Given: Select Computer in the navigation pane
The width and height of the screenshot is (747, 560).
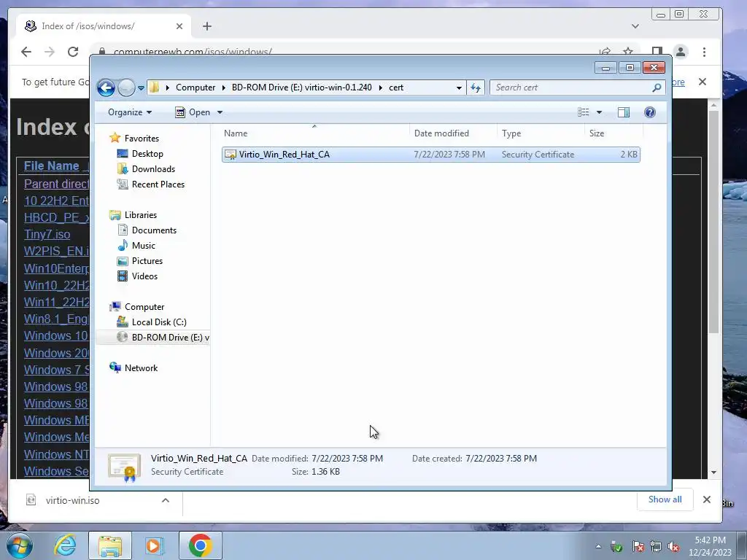Looking at the screenshot, I should point(144,307).
